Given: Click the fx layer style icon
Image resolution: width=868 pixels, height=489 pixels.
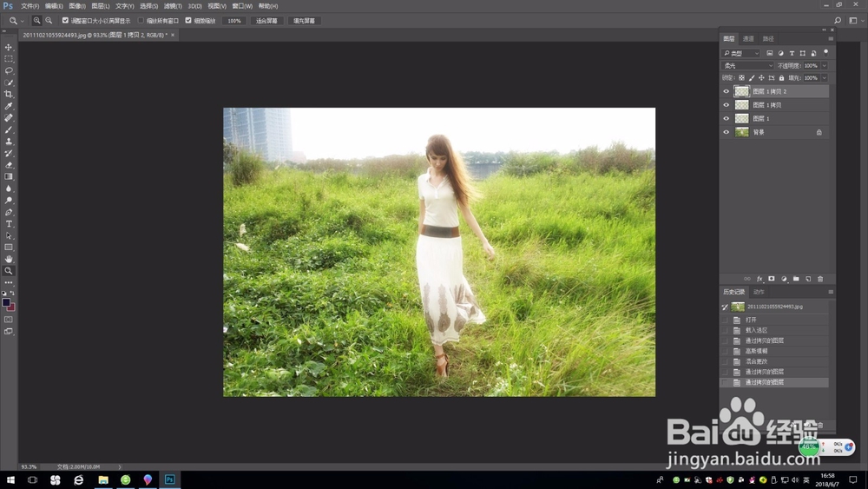Looking at the screenshot, I should 759,279.
